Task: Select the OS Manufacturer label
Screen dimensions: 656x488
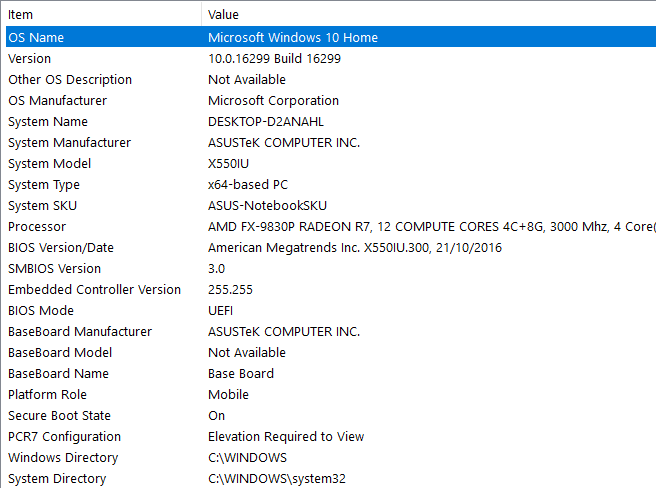Action: (x=58, y=100)
